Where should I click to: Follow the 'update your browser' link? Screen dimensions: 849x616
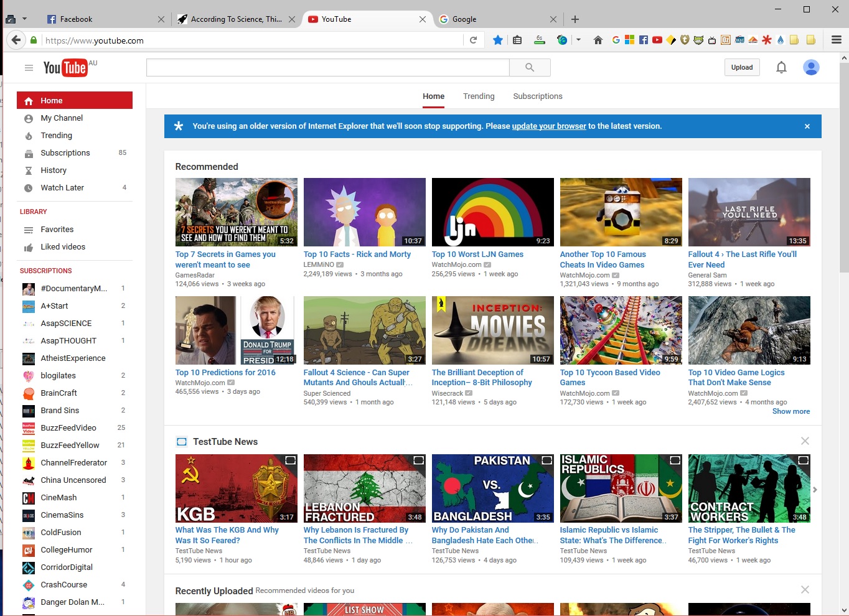pos(549,126)
